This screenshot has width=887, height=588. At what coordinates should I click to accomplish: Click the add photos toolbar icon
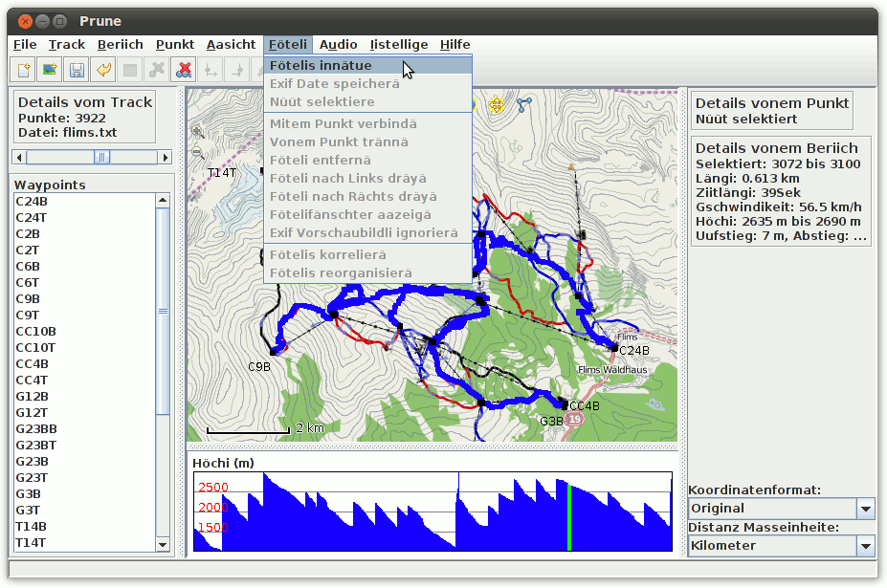pos(50,70)
